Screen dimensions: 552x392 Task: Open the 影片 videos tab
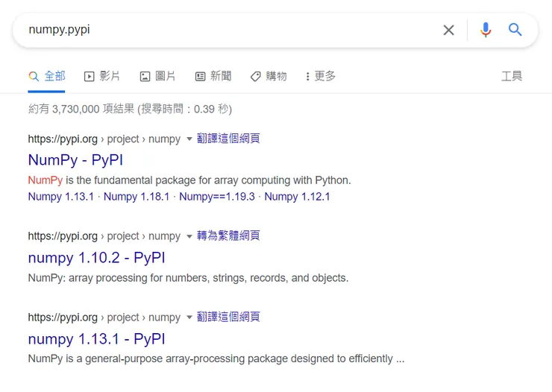[x=102, y=76]
